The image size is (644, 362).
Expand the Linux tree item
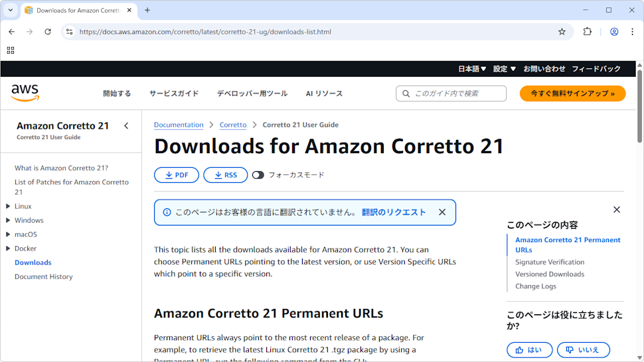click(x=8, y=206)
